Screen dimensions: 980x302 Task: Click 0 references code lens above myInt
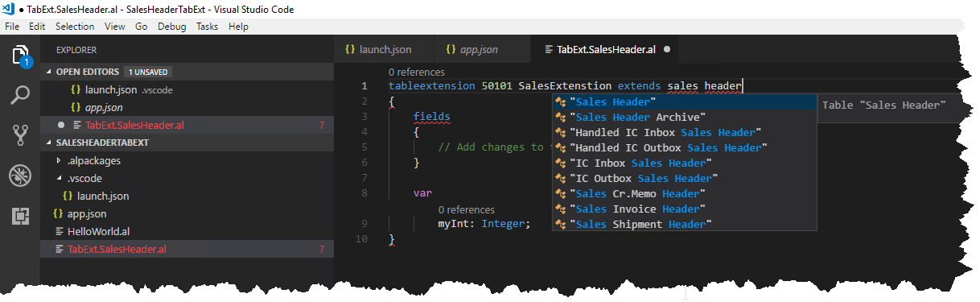point(466,209)
